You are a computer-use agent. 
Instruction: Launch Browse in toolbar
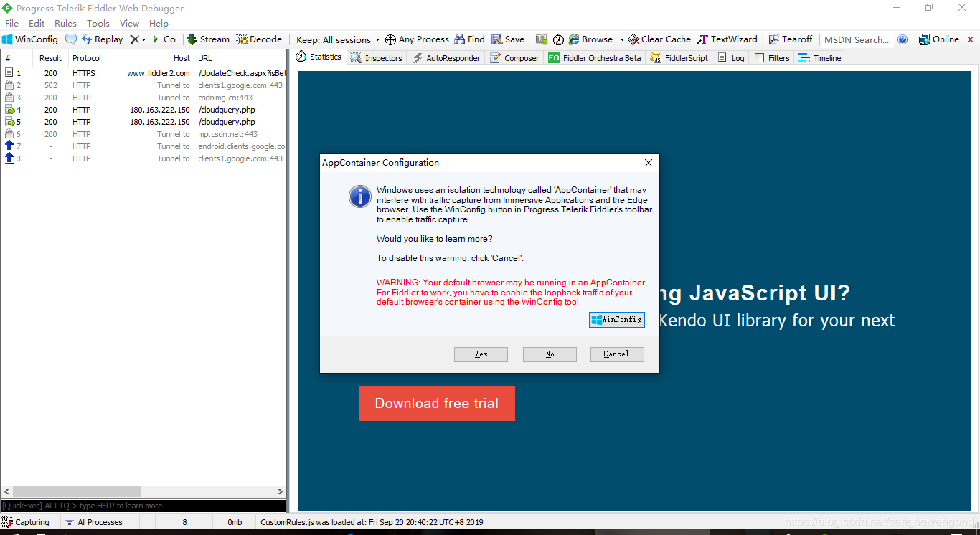pyautogui.click(x=590, y=39)
